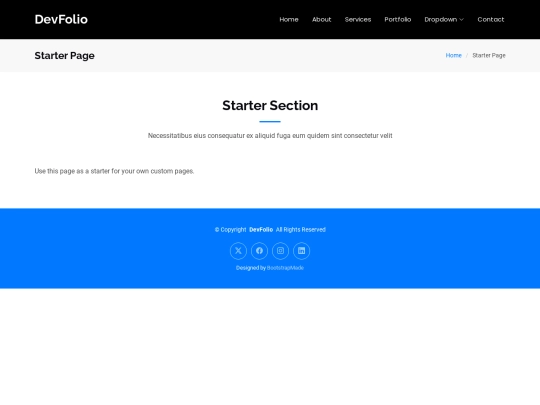Open the Instagram social icon
Screen dimensions: 540x405
pos(280,251)
